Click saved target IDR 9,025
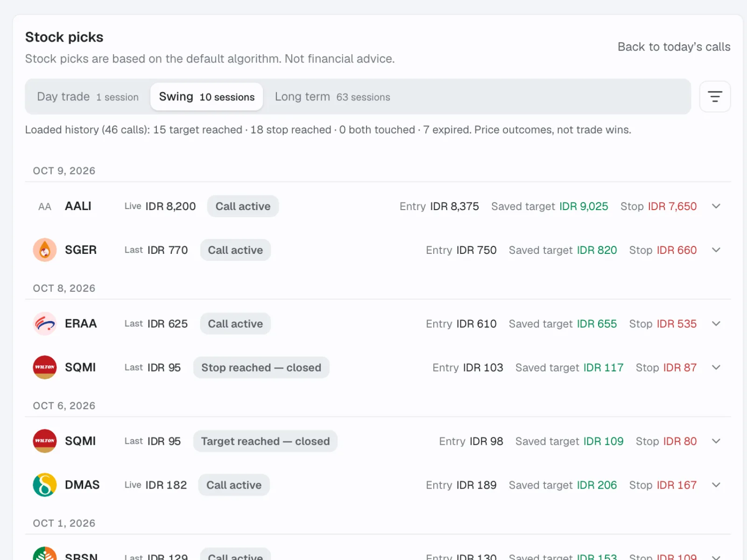Image resolution: width=747 pixels, height=560 pixels. point(584,206)
